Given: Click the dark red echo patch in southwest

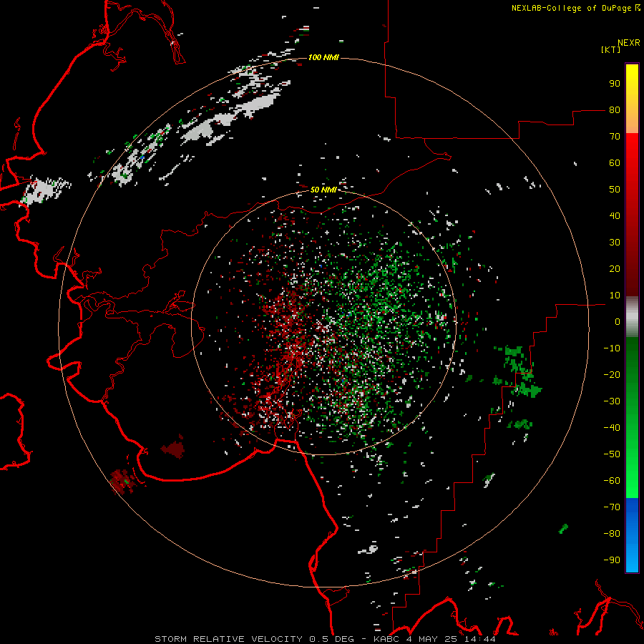Looking at the screenshot, I should pos(174,449).
